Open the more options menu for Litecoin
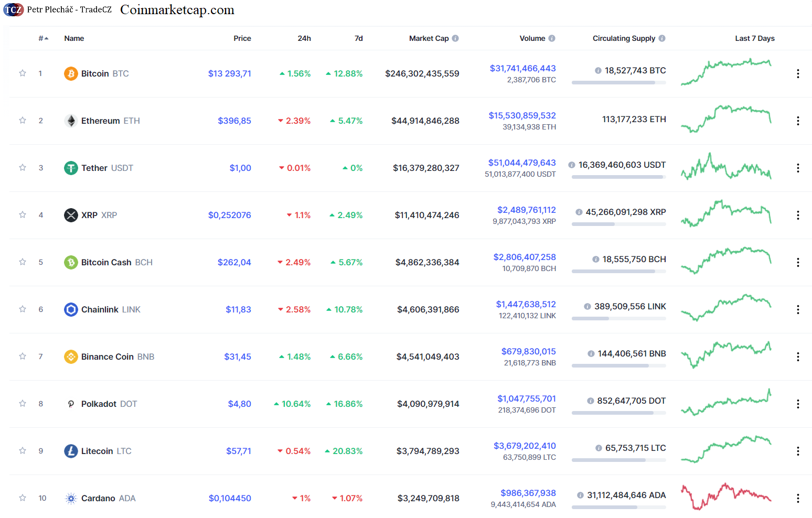The width and height of the screenshot is (812, 518). tap(798, 451)
